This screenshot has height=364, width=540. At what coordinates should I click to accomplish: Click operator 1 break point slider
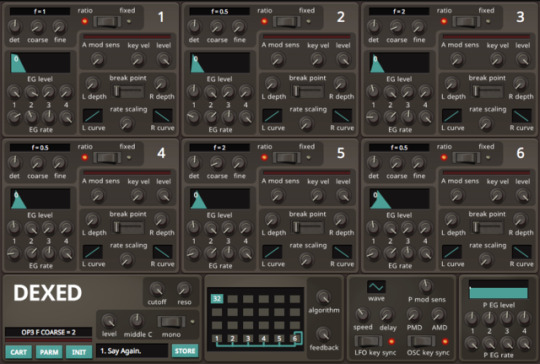pos(128,92)
